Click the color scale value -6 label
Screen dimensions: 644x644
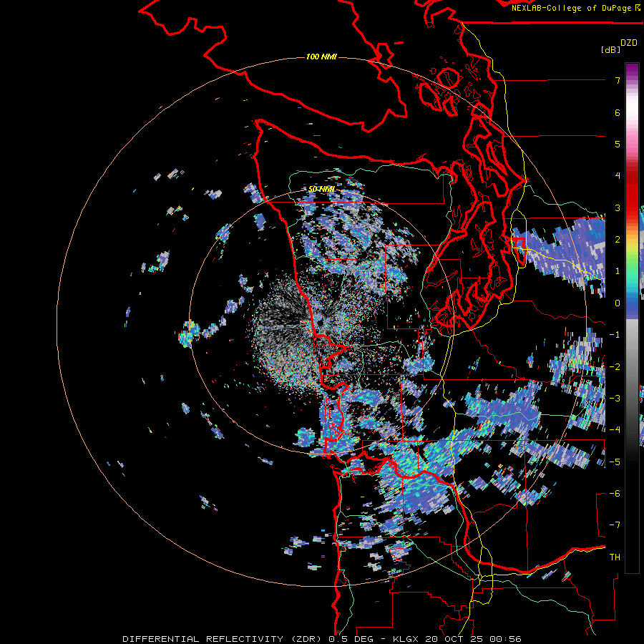click(x=615, y=494)
